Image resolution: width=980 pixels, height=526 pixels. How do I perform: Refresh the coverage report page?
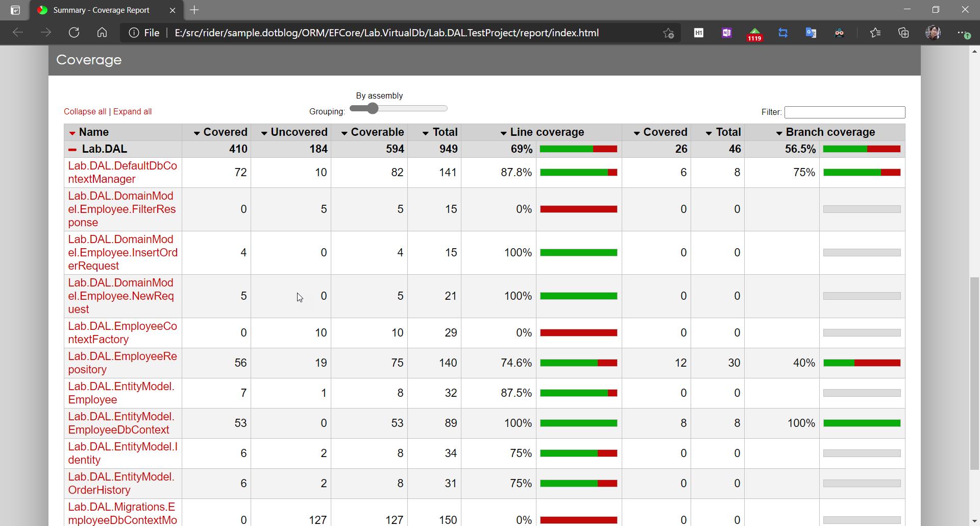click(x=74, y=32)
